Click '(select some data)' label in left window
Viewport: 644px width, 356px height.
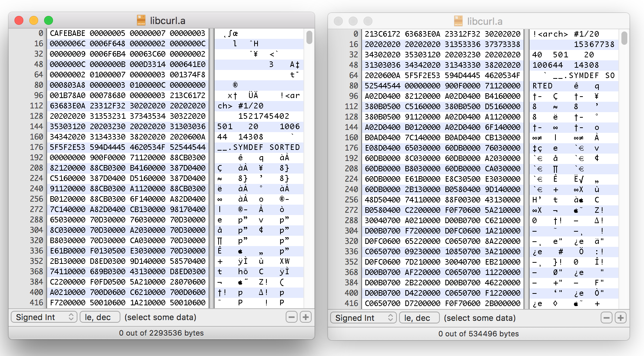pos(160,317)
